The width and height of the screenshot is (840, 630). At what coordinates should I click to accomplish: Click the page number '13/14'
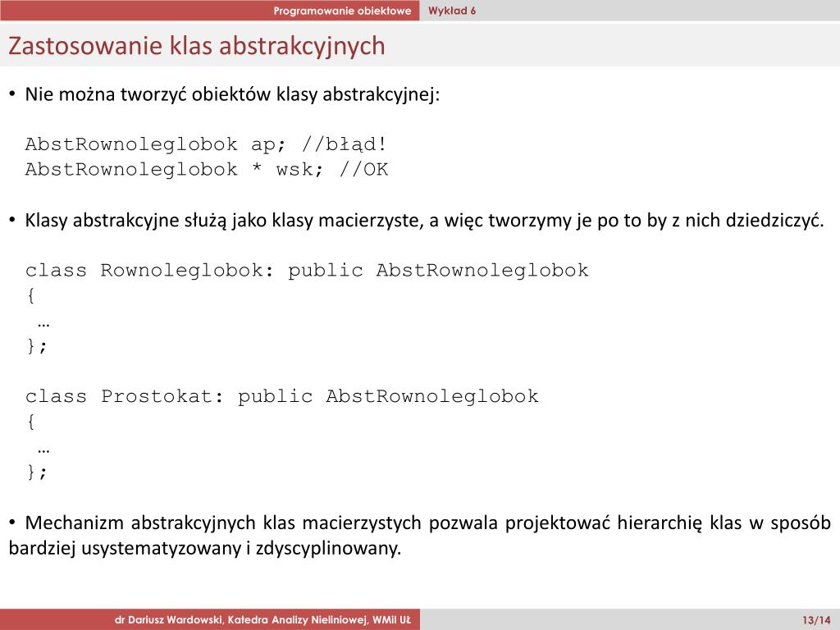point(816,620)
